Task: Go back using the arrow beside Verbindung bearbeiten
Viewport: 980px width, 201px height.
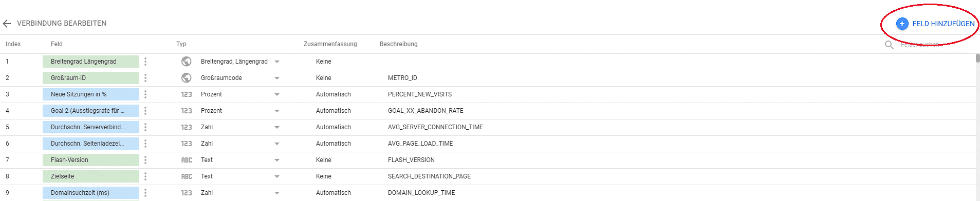Action: pos(7,24)
